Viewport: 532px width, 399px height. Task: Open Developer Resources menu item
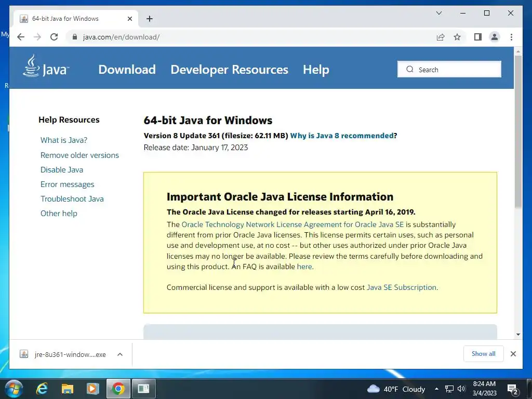(229, 70)
